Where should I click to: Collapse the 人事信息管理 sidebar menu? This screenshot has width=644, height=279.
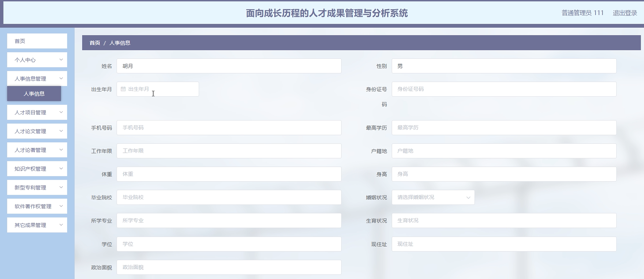point(37,79)
